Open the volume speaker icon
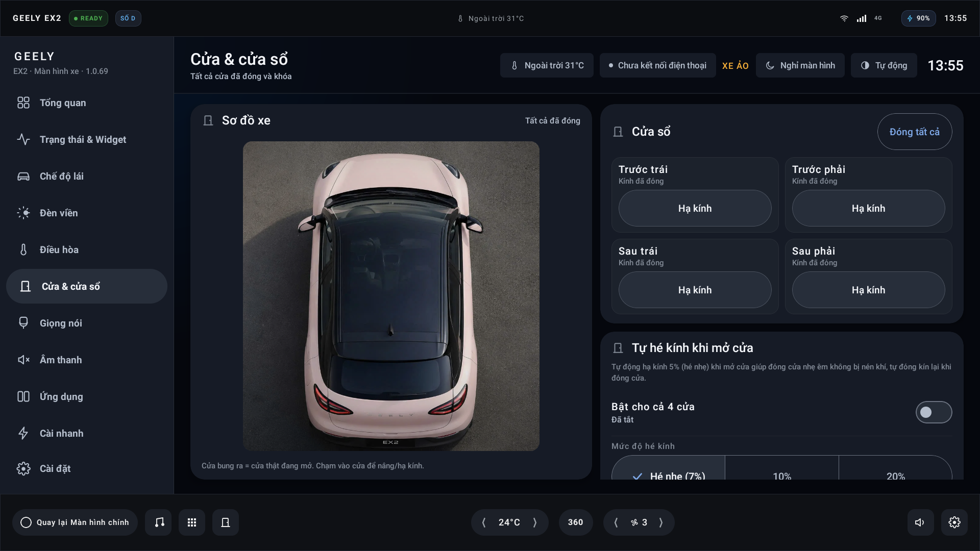980x551 pixels. point(920,522)
